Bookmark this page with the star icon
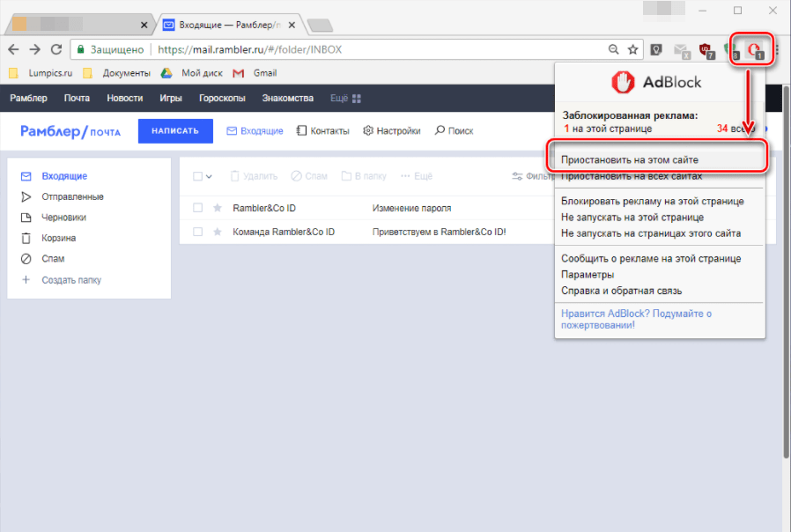791x532 pixels. coord(632,50)
